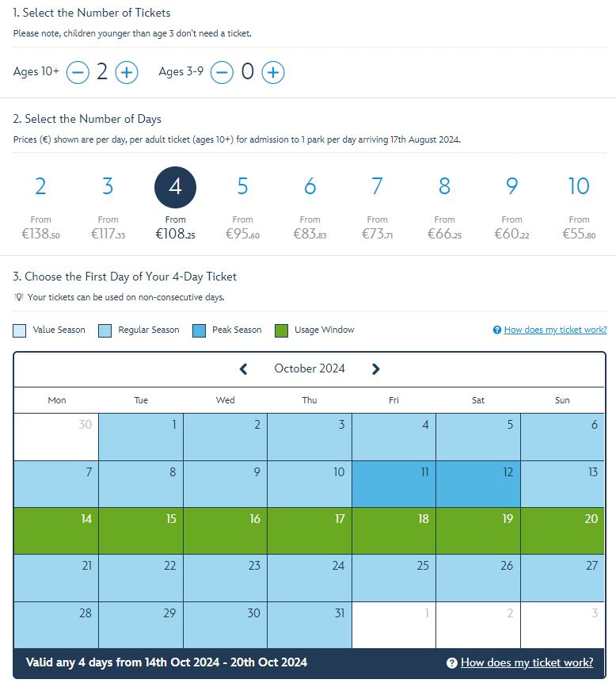Click the Usage Window green swatch

point(282,330)
